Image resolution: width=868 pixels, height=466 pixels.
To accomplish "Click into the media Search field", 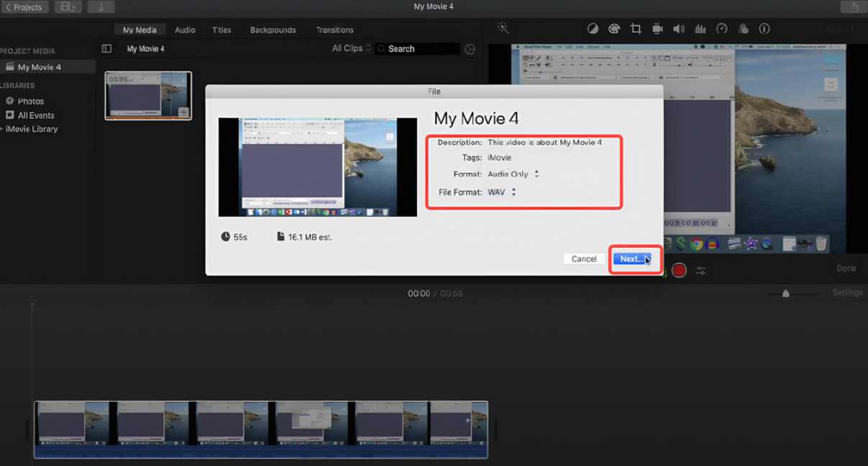I will click(x=418, y=49).
